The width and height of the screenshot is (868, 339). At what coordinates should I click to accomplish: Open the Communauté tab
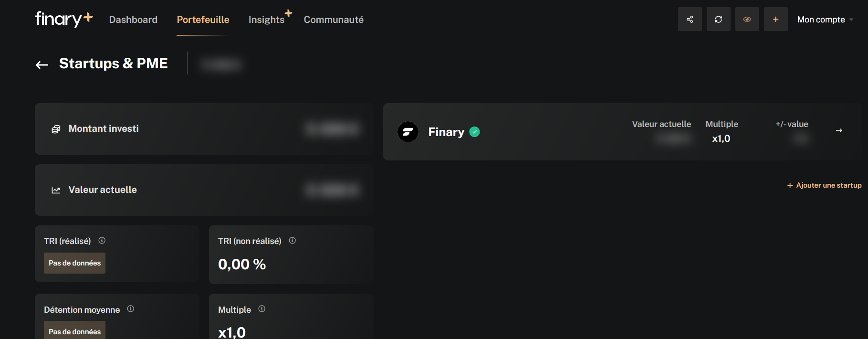click(x=334, y=20)
